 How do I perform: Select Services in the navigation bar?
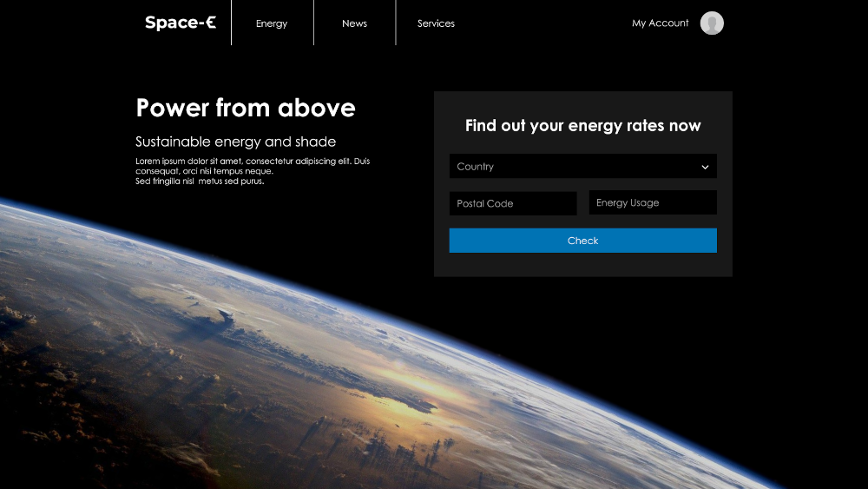pyautogui.click(x=436, y=23)
